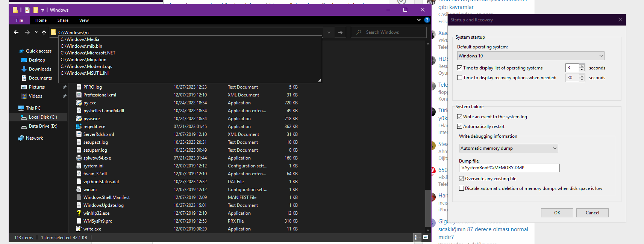Click the Videos folder icon in sidebar
The height and width of the screenshot is (244, 644).
pyautogui.click(x=24, y=96)
